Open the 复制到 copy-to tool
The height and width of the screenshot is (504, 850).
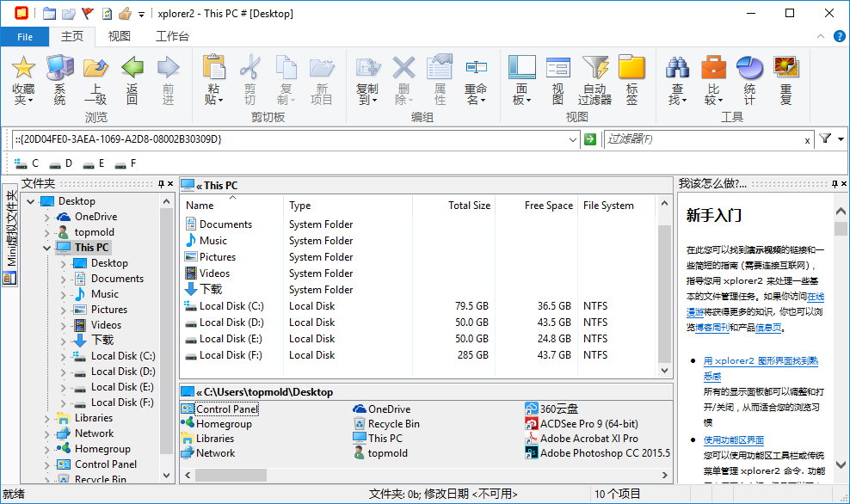[x=367, y=80]
